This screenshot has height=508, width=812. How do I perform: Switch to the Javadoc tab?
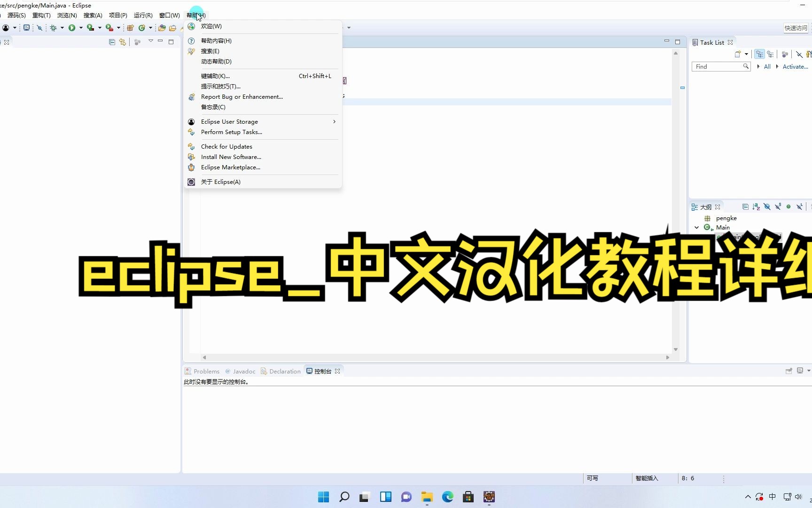point(240,372)
